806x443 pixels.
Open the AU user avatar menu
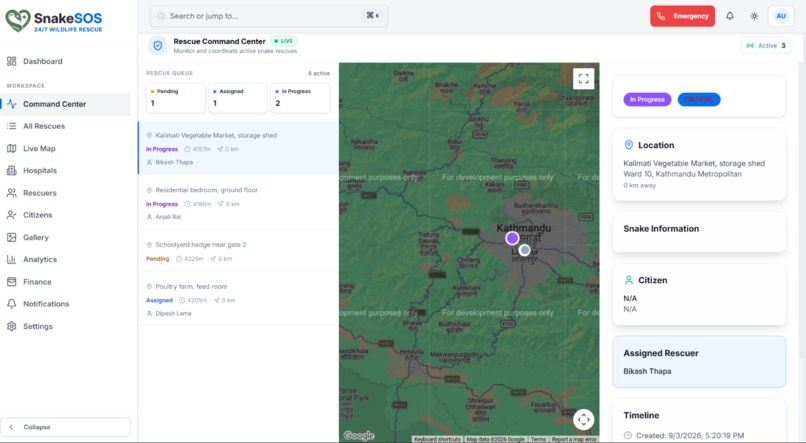click(781, 16)
